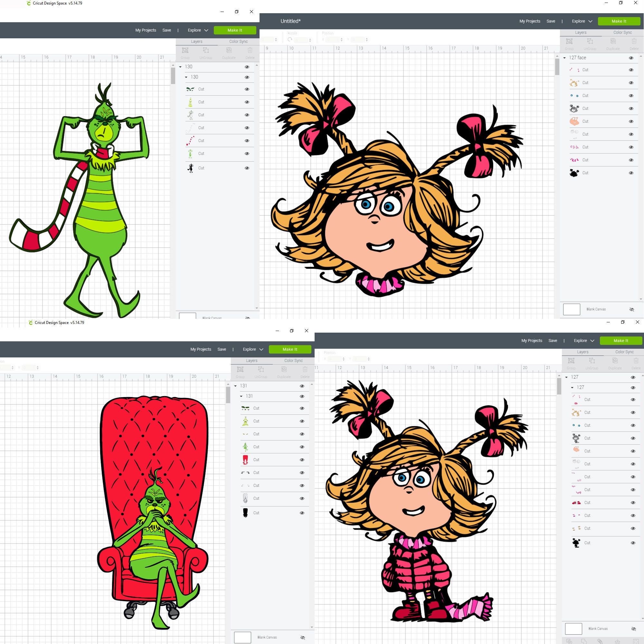Click the Duplicate icon in the Untitled* window
Viewport: 644px width, 644px height.
613,41
